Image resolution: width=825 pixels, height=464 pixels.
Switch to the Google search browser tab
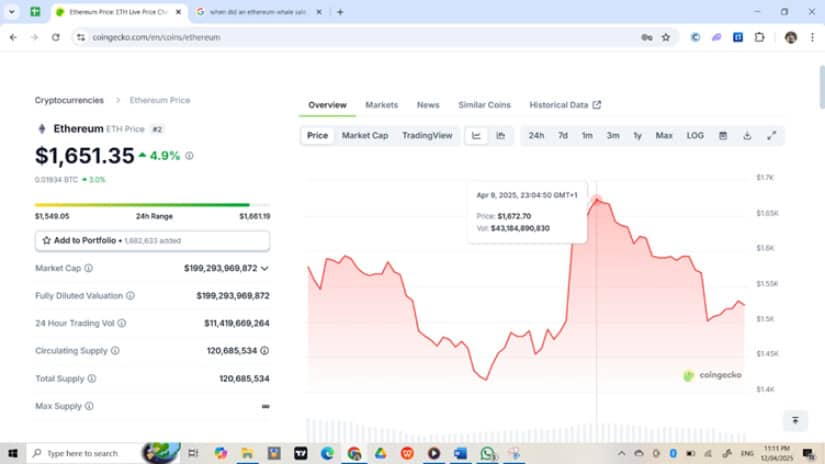click(x=258, y=12)
